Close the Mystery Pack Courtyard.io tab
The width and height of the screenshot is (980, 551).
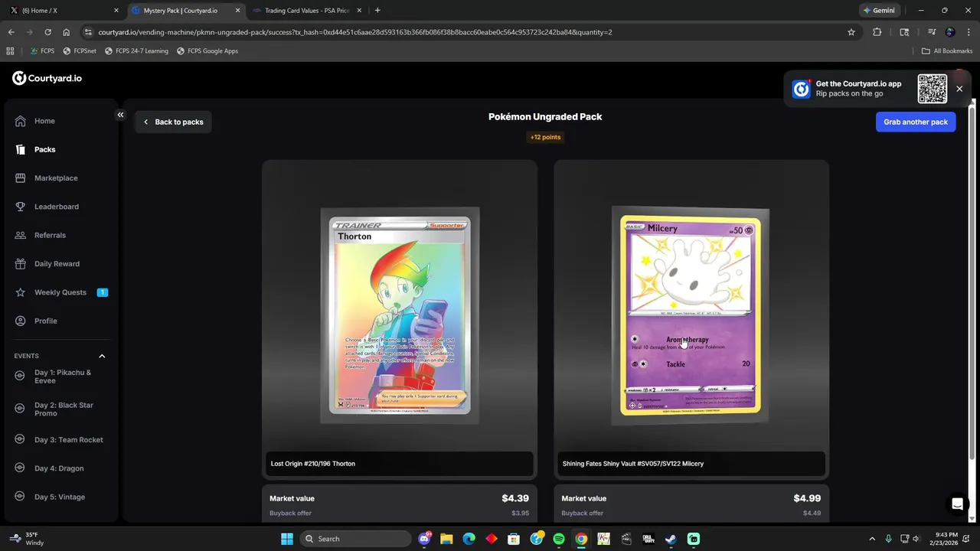pyautogui.click(x=238, y=11)
